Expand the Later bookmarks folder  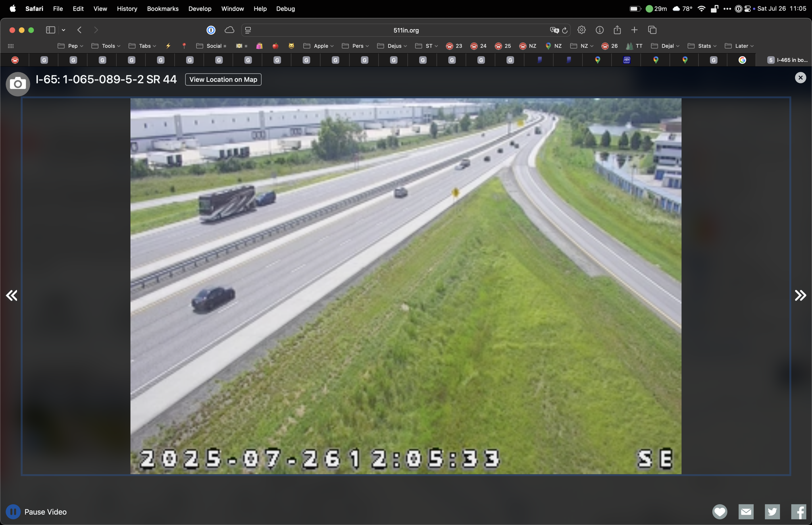pos(739,46)
